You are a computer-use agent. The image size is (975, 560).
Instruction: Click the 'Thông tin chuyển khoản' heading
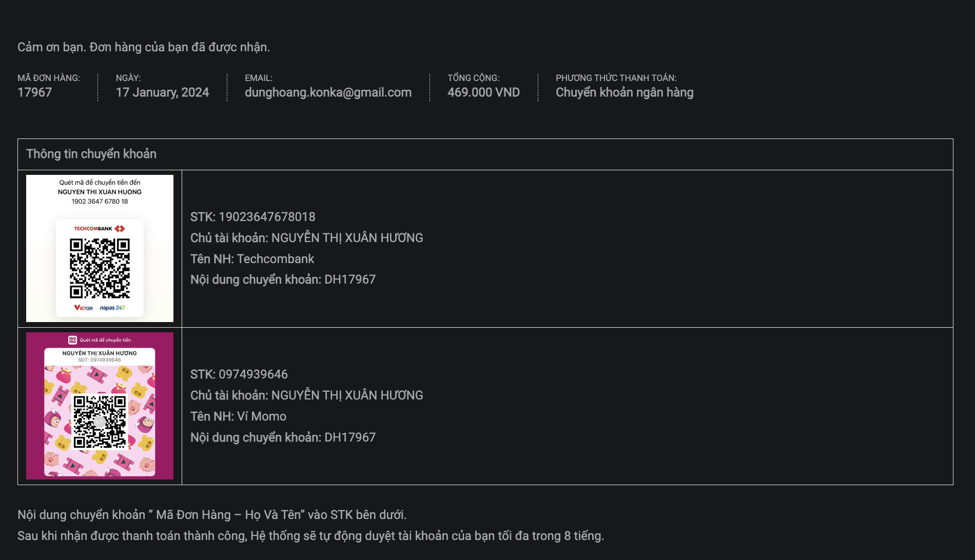point(91,154)
